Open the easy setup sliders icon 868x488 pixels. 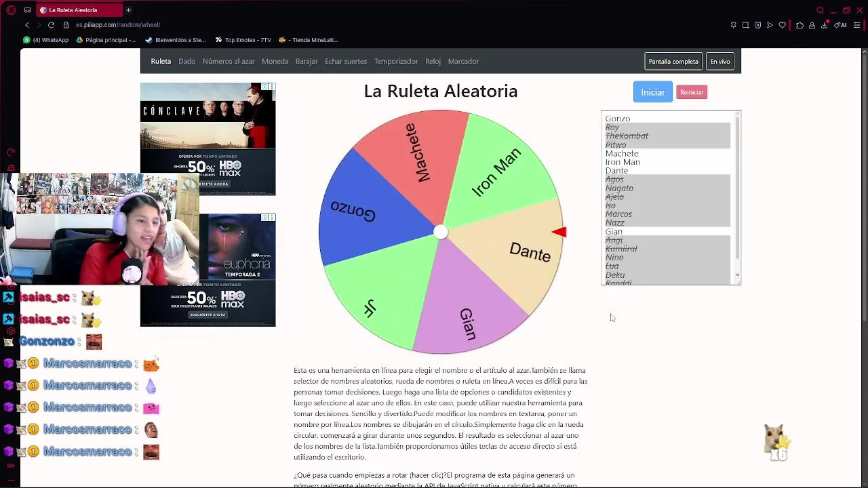[x=857, y=25]
